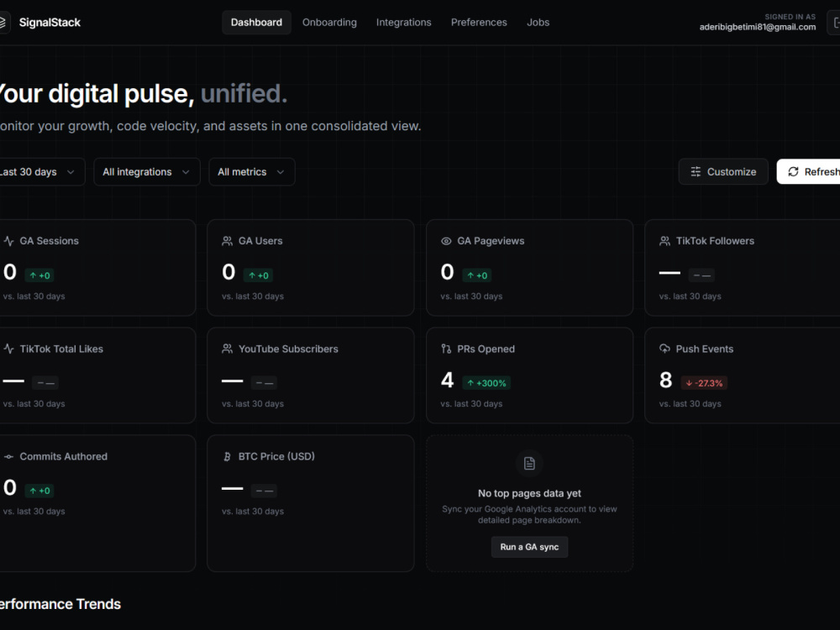The image size is (840, 630).
Task: Expand the All integrations dropdown
Action: click(147, 172)
